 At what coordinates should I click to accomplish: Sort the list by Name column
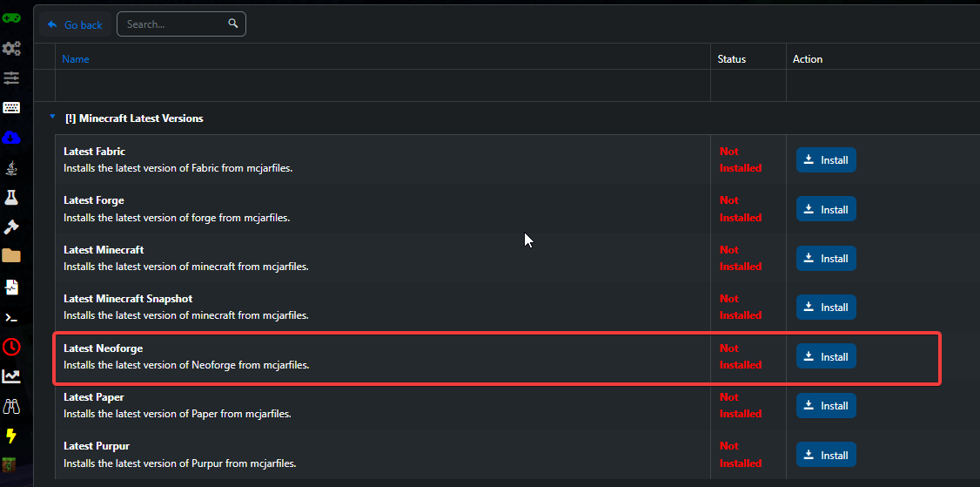[76, 59]
